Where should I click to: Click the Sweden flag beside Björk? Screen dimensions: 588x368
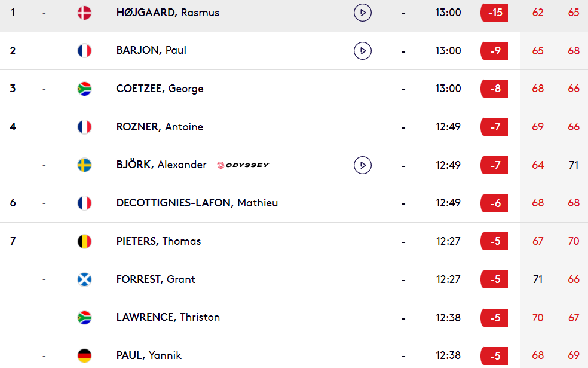pos(84,165)
